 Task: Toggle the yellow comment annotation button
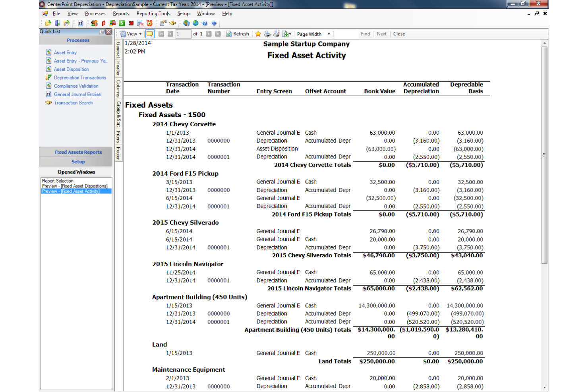coord(149,34)
